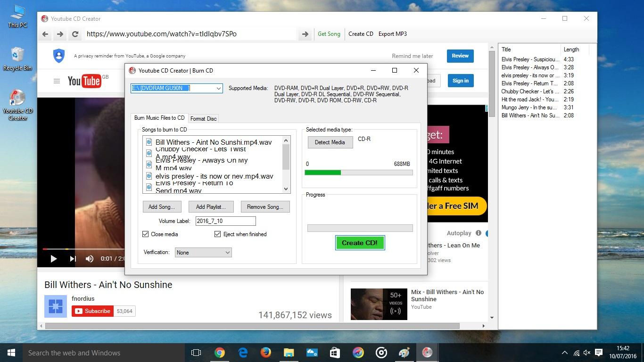Select Mungo Jerry - In the su... row
The image size is (644, 362).
click(537, 107)
